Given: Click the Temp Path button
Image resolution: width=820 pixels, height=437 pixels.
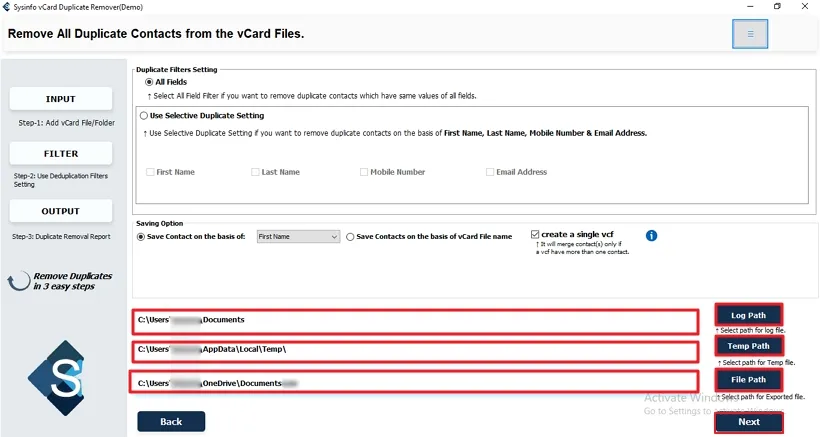Looking at the screenshot, I should click(748, 346).
